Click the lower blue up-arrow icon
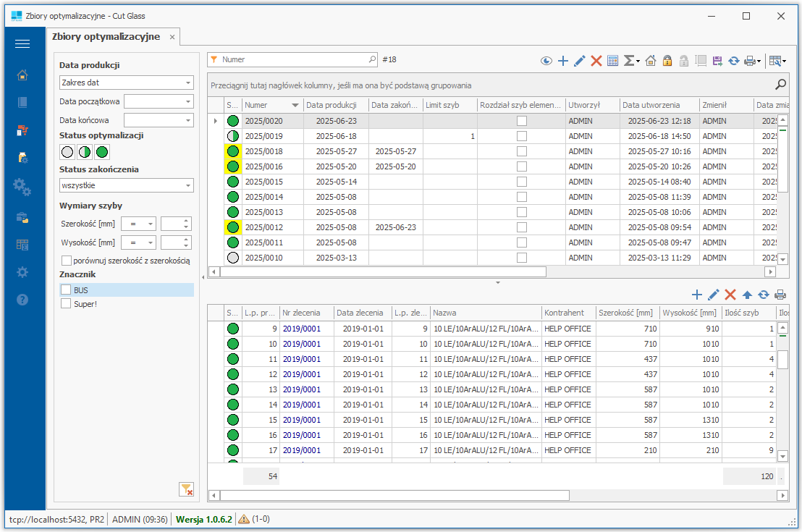 [x=747, y=295]
